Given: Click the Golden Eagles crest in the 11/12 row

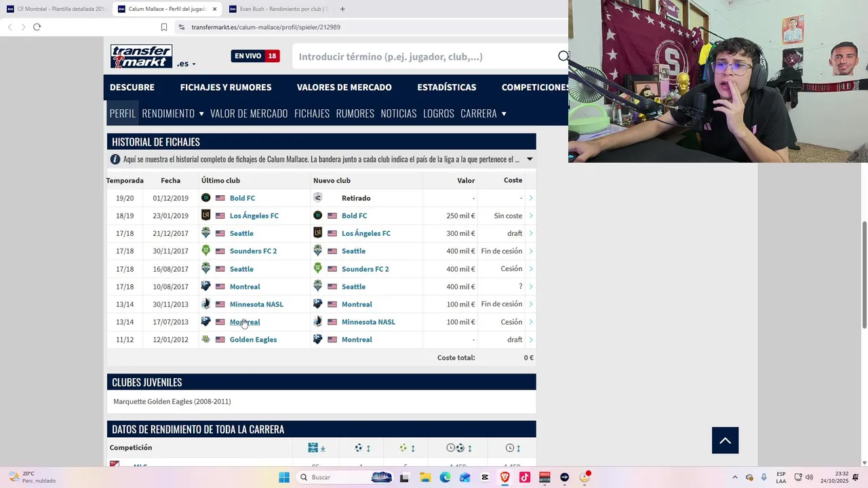Looking at the screenshot, I should (206, 340).
